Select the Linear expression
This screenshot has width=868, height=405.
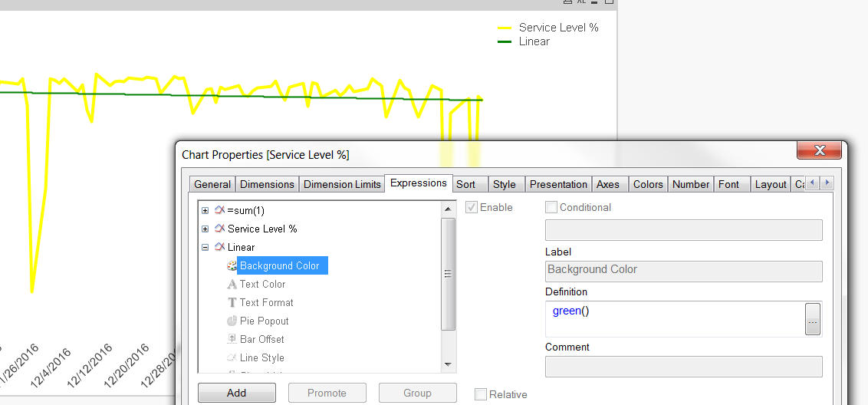tap(241, 247)
